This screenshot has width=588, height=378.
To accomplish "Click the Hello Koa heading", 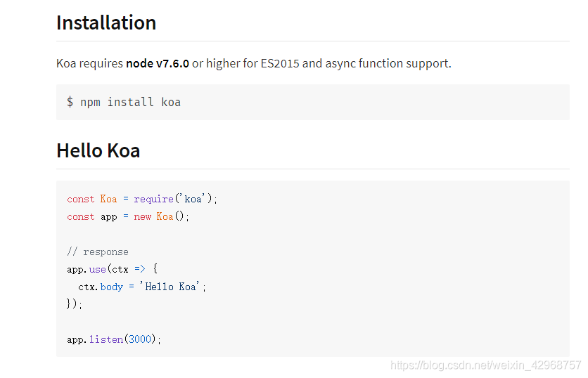I will (98, 150).
